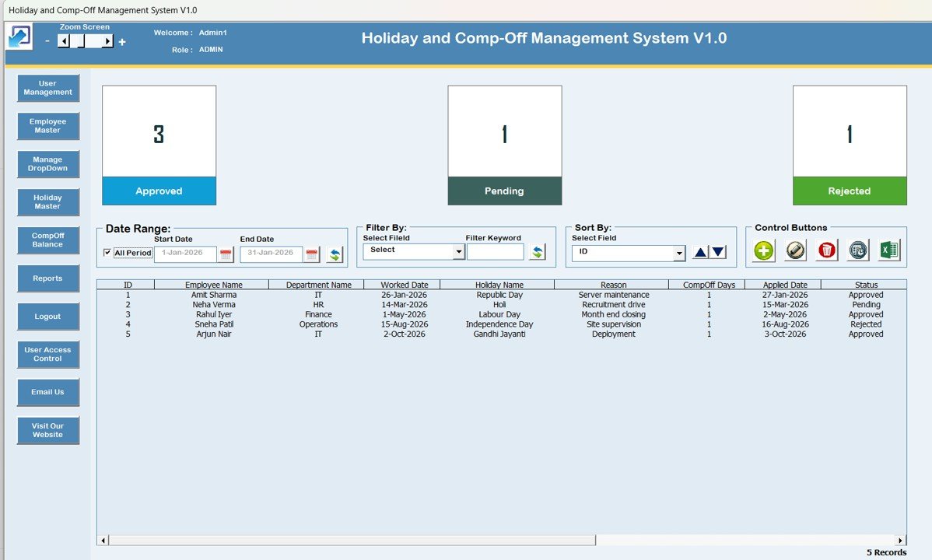Delete a record using the red trash icon
This screenshot has width=932, height=560.
(x=825, y=250)
